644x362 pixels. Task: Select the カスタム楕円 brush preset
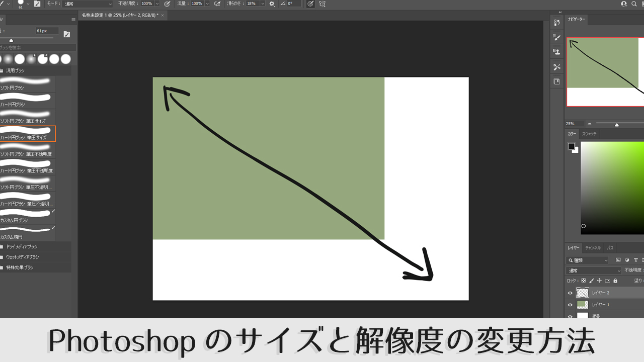(28, 233)
